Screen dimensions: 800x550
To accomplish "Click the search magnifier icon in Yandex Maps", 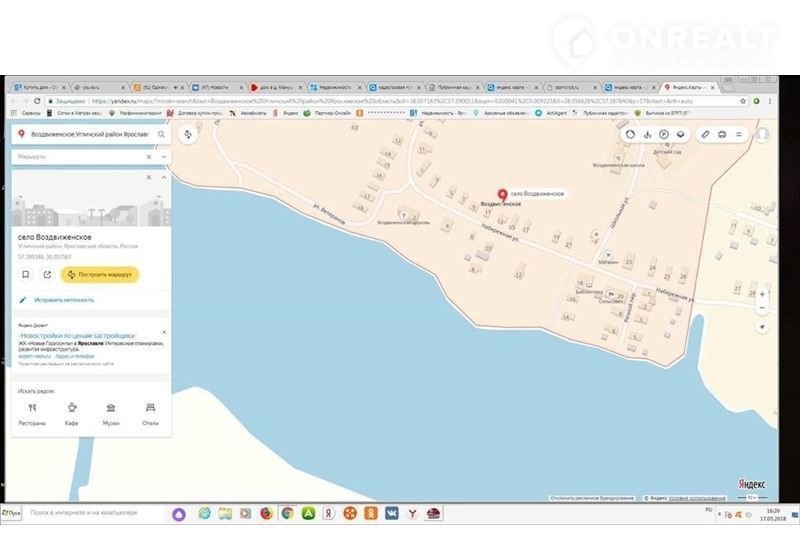I will tap(161, 134).
